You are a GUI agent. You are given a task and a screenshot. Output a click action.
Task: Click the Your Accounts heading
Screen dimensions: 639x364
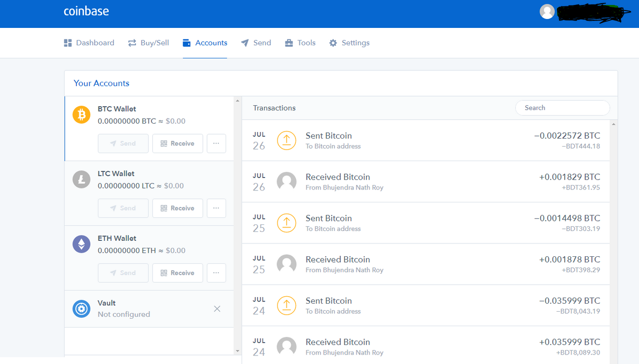click(101, 83)
